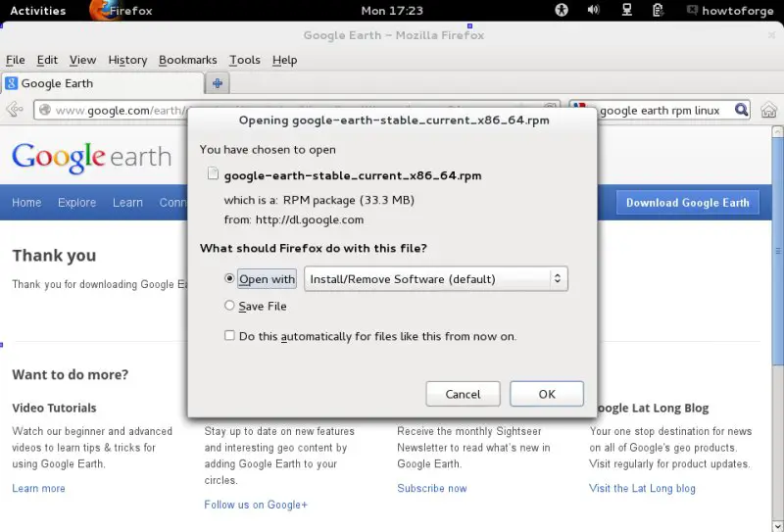Image resolution: width=784 pixels, height=532 pixels.
Task: Open the History menu
Action: [127, 60]
